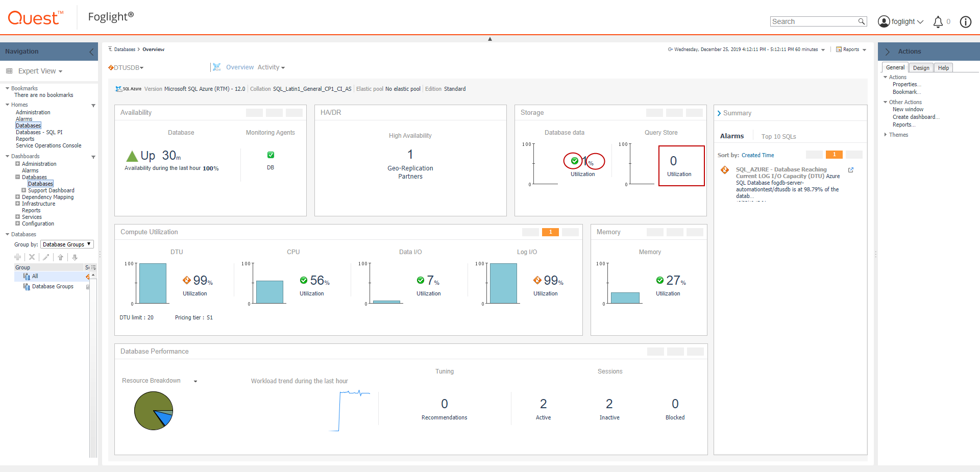Click the move group down arrow icon
The height and width of the screenshot is (472, 980).
[x=75, y=257]
